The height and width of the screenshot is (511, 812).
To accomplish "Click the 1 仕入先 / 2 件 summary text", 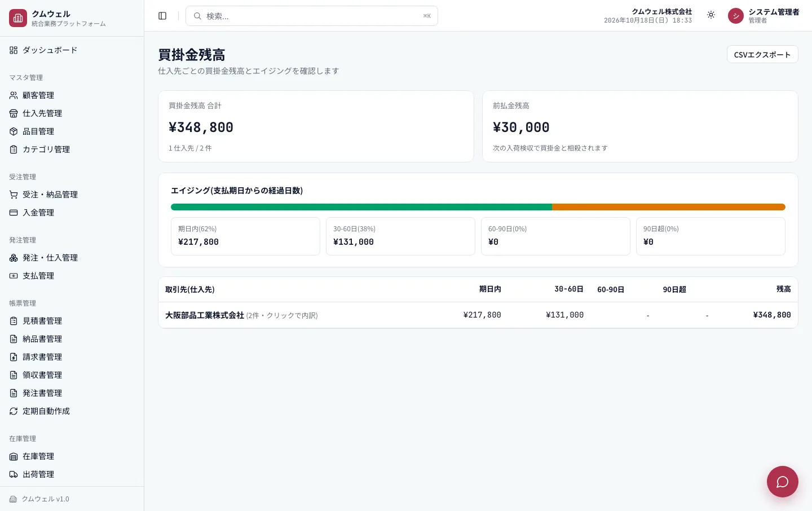I will [190, 148].
